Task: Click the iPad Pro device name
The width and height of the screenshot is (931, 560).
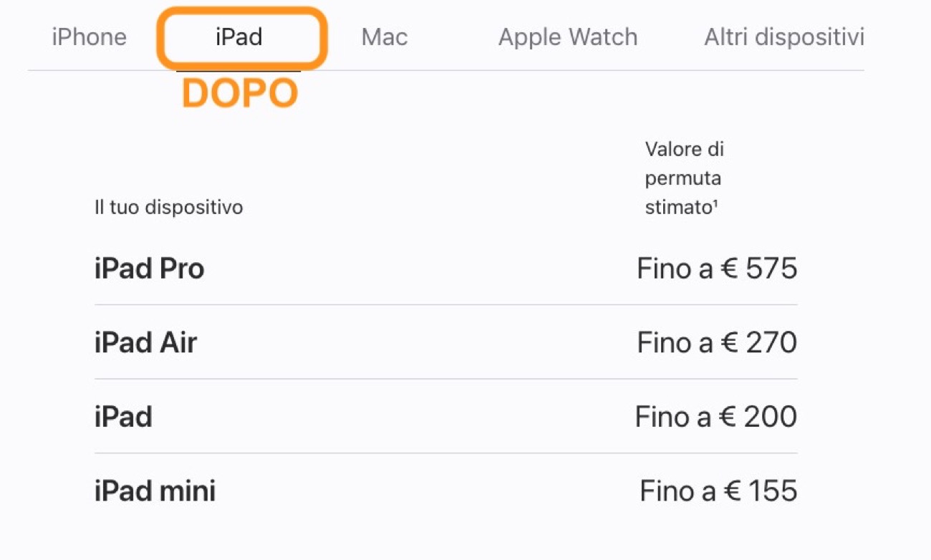Action: pos(149,269)
